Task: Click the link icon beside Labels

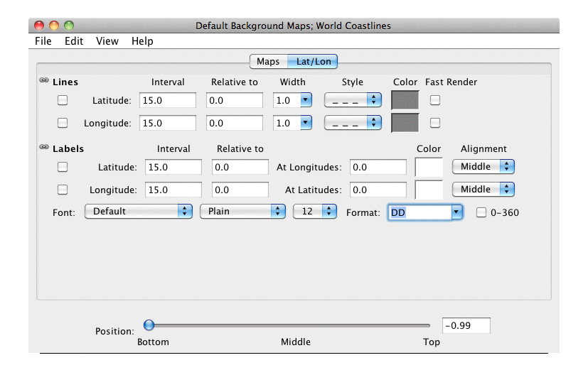Action: coord(43,148)
